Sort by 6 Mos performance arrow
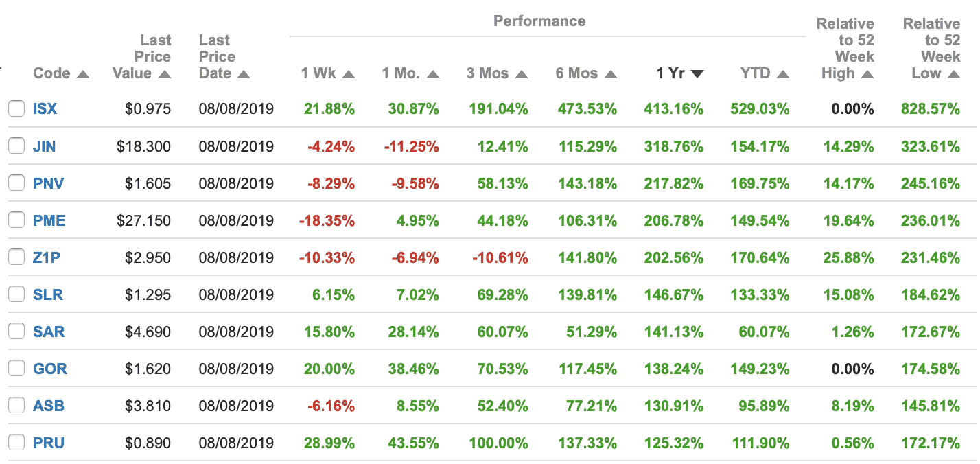This screenshot has width=980, height=464. (x=611, y=74)
